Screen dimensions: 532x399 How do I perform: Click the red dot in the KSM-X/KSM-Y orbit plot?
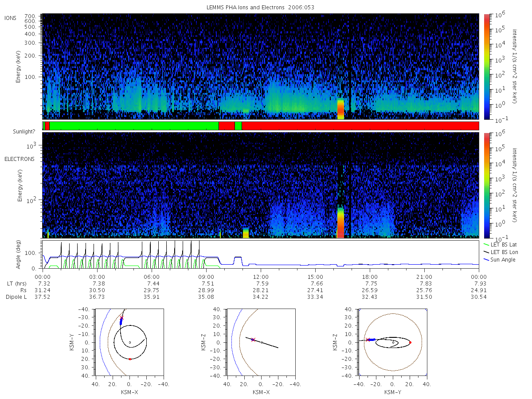(130, 359)
